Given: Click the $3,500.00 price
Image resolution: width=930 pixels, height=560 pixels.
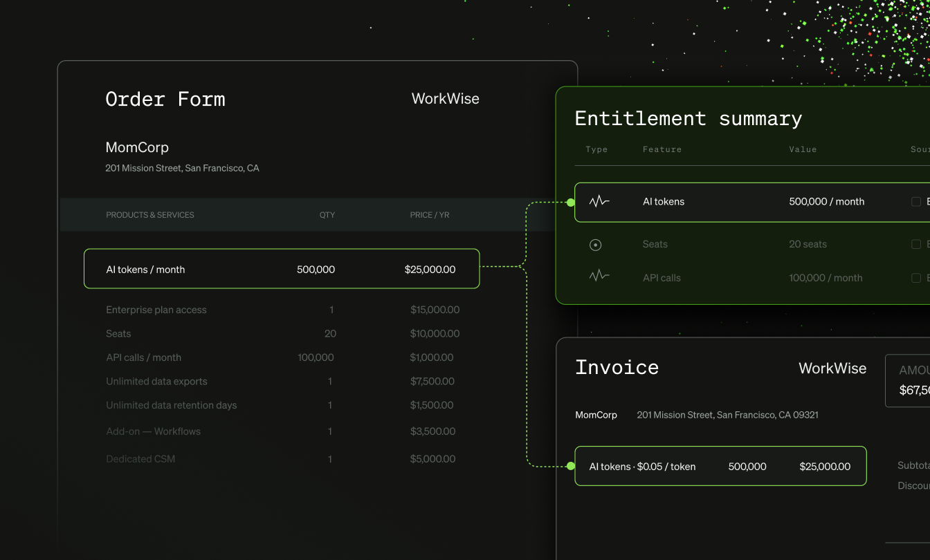Looking at the screenshot, I should point(433,431).
